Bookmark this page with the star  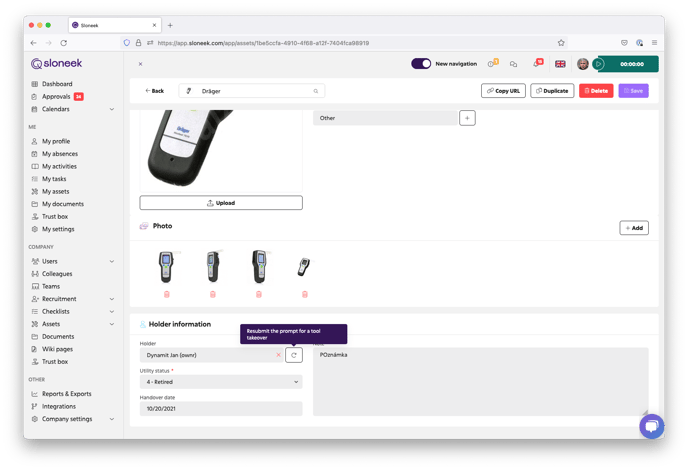561,43
